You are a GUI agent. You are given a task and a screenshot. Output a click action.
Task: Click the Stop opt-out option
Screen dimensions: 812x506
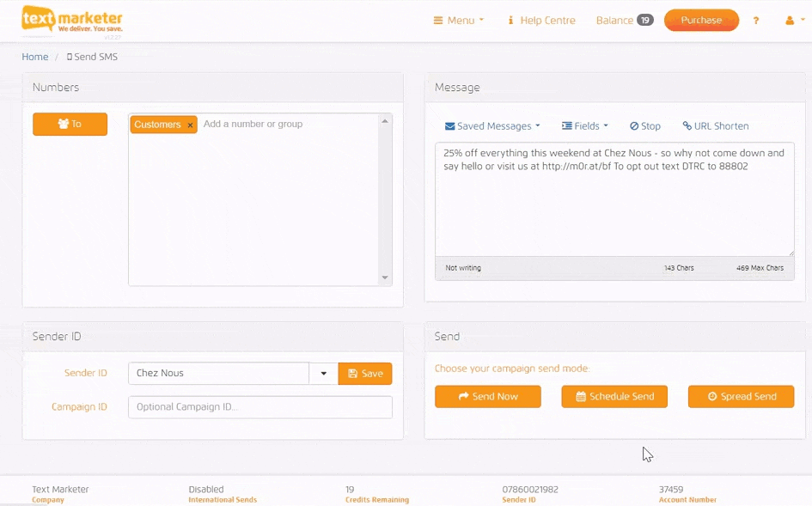[x=645, y=126]
